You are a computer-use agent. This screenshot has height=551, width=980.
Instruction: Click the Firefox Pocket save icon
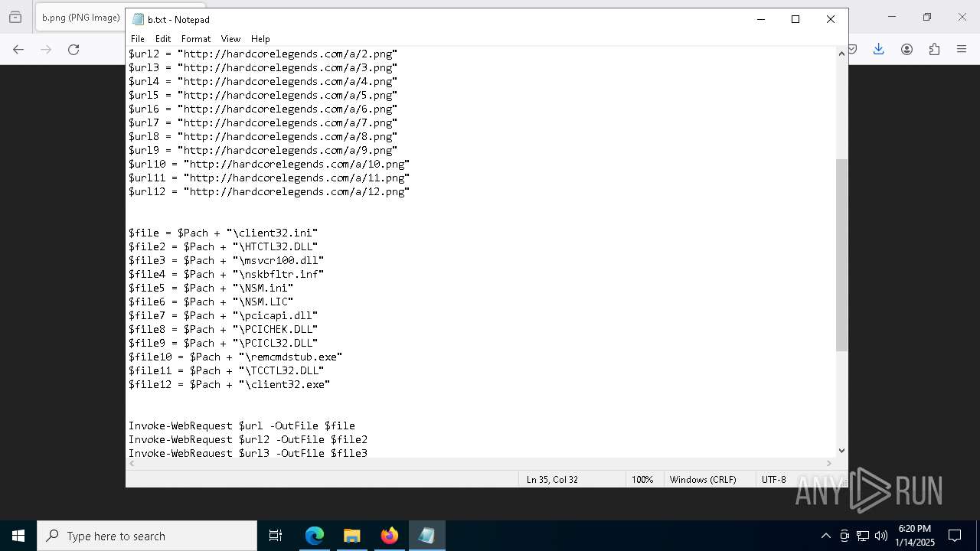tap(852, 49)
